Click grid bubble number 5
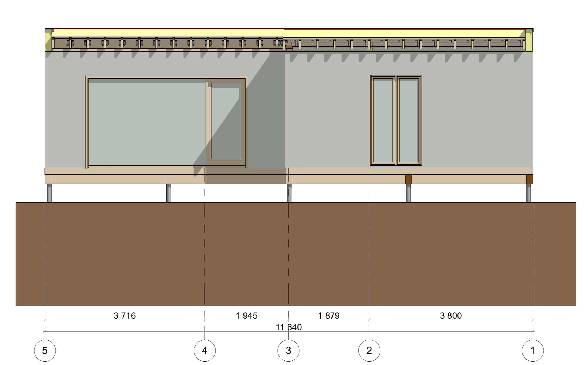Viewport: 588px width, 365px height. [45, 351]
